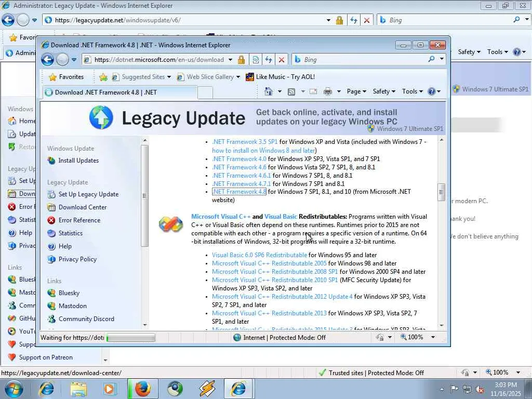Open Windows Explorer folder on the taskbar
The image size is (532, 399).
click(x=79, y=389)
